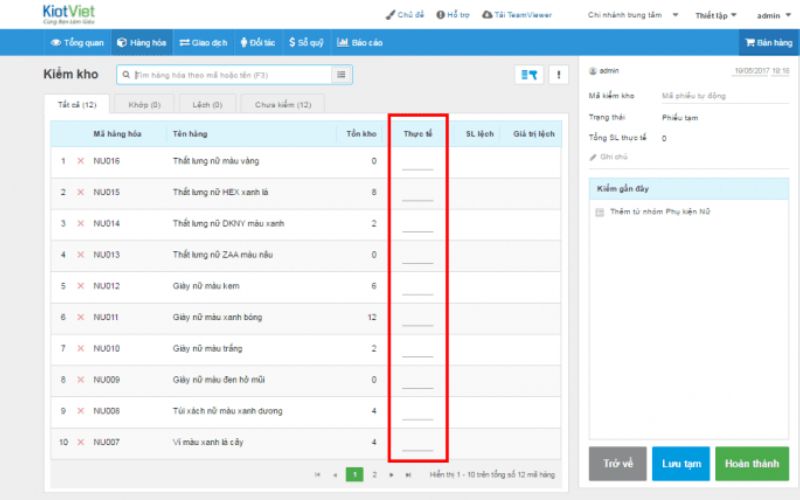This screenshot has height=500, width=800.
Task: Click the list icon in search box
Action: (x=342, y=75)
